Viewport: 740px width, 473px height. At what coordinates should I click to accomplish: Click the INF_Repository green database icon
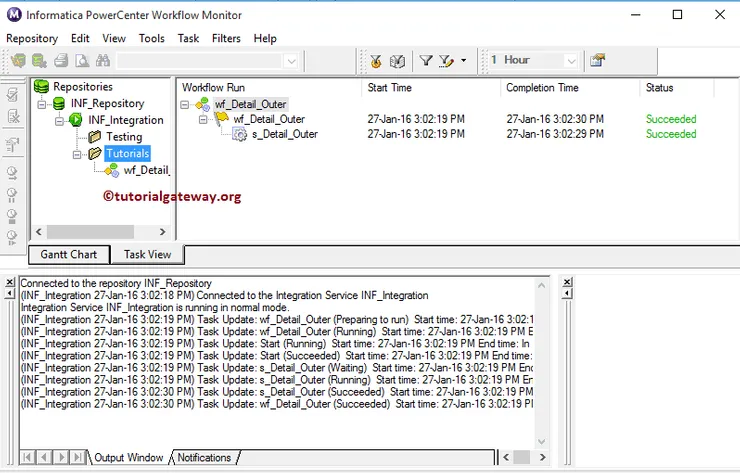[59, 103]
